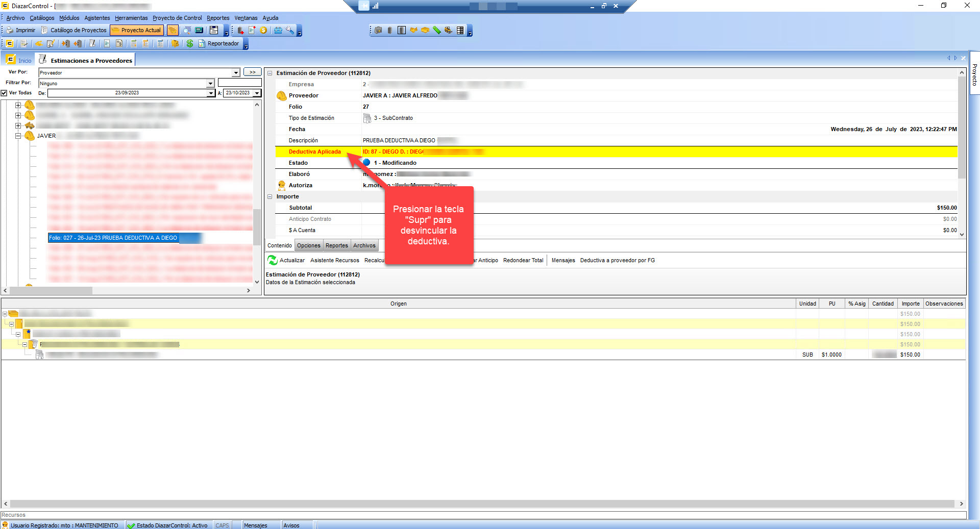980x529 pixels.
Task: Click Redondear Total button
Action: pyautogui.click(x=523, y=260)
